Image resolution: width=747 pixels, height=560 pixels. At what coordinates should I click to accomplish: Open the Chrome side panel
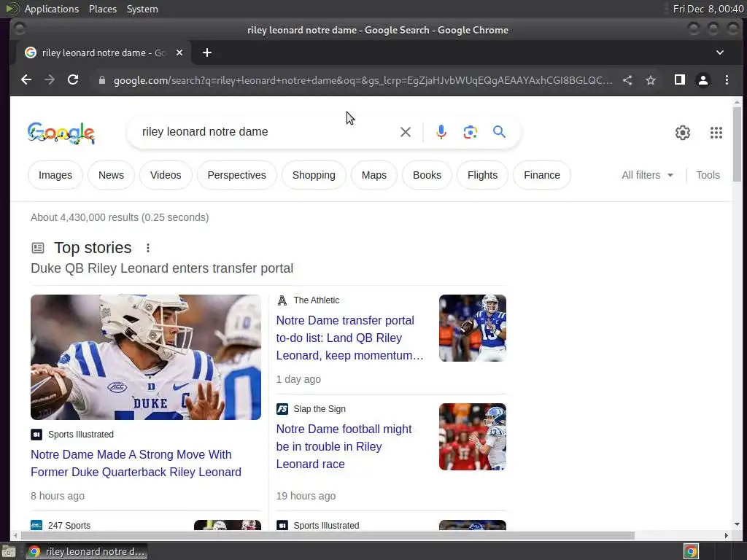(x=680, y=79)
